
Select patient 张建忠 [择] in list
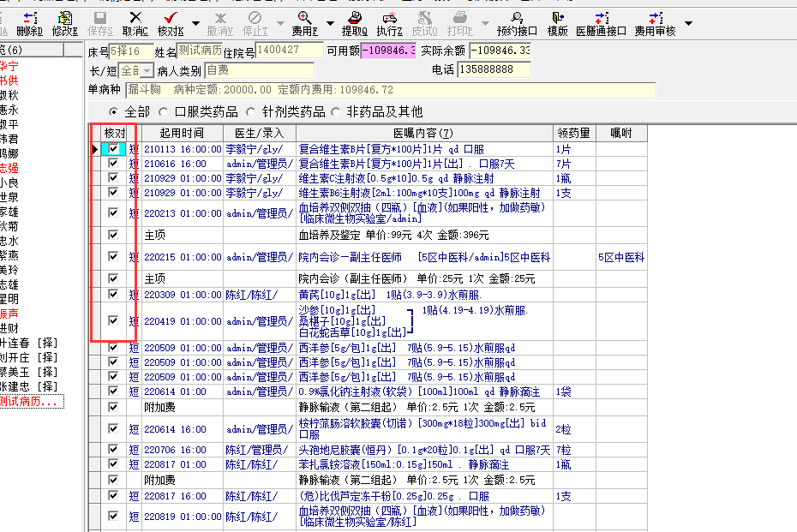pos(29,386)
